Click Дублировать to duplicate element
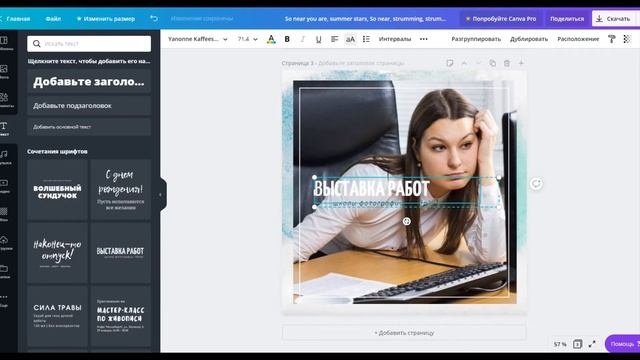The width and height of the screenshot is (640, 360). pos(529,39)
